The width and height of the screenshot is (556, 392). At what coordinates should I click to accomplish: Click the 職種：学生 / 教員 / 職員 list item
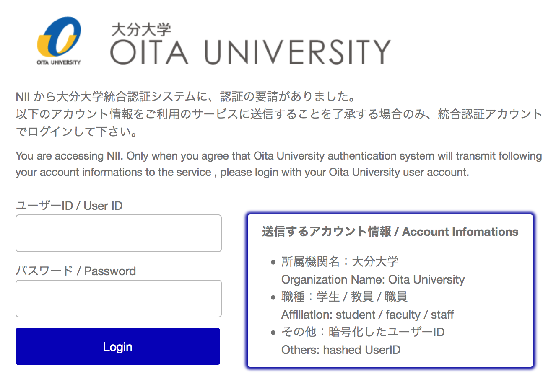pos(344,297)
